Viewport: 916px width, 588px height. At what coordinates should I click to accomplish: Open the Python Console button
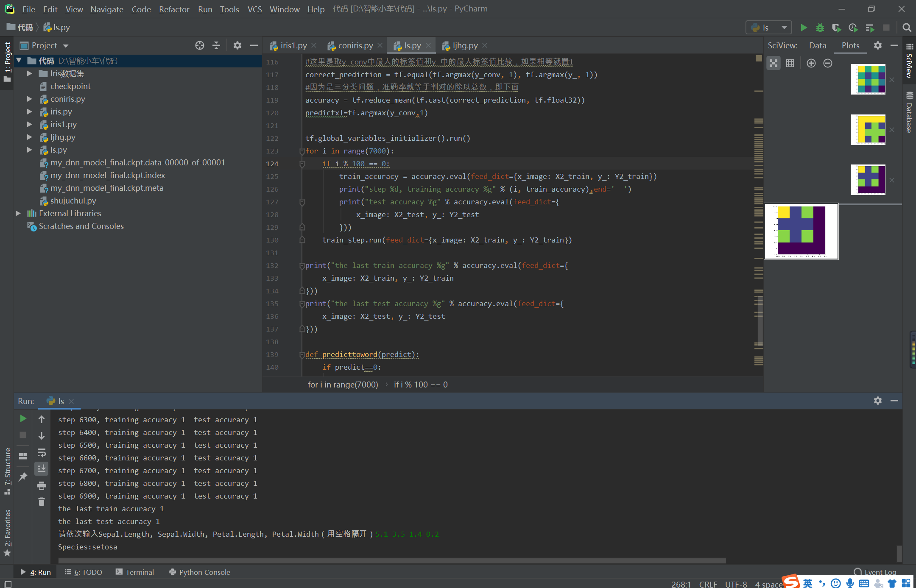click(199, 572)
